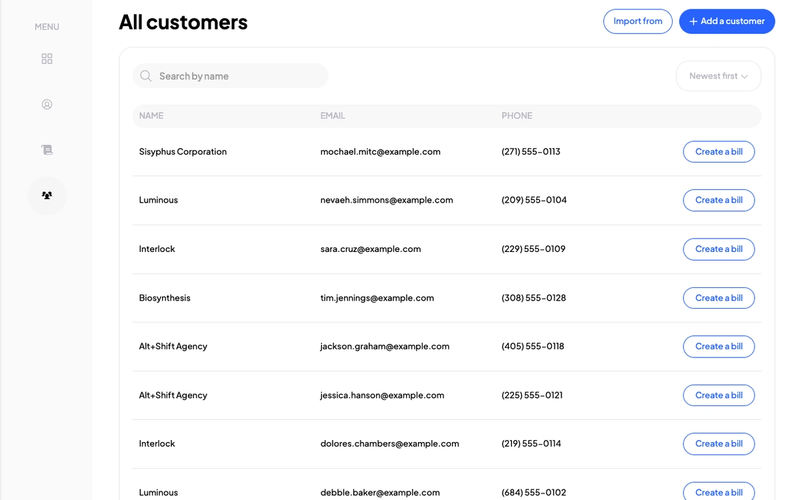Click phone number (219) 555-0114
The image size is (800, 500).
[x=531, y=444]
